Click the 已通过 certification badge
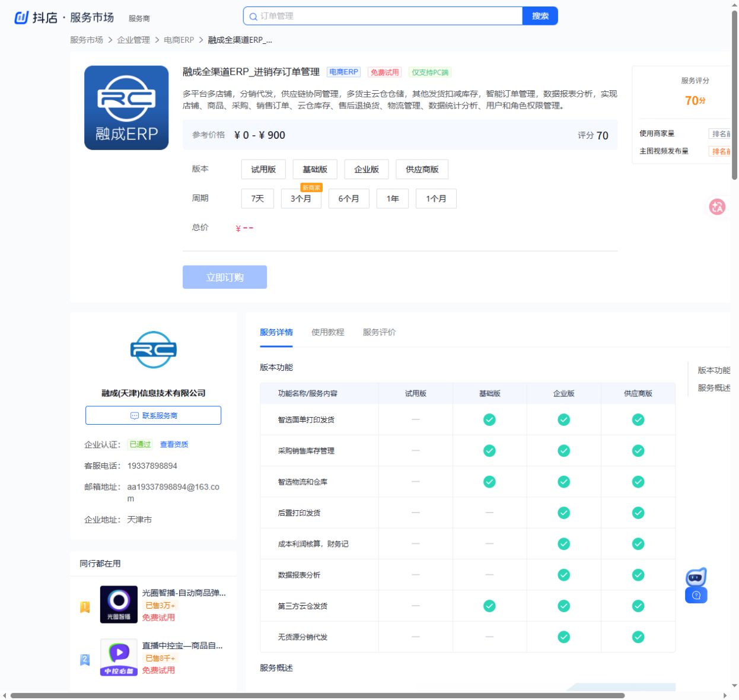This screenshot has height=700, width=739. (x=140, y=444)
